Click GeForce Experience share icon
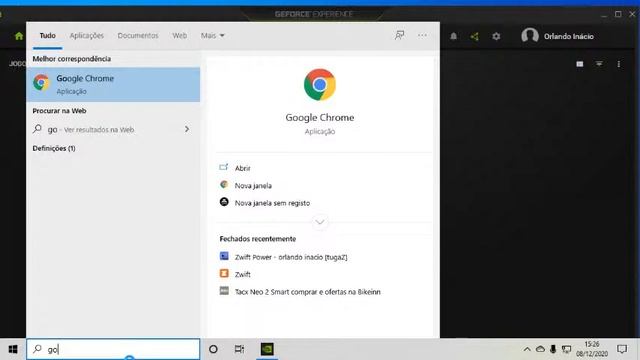Image resolution: width=640 pixels, height=360 pixels. [x=474, y=36]
